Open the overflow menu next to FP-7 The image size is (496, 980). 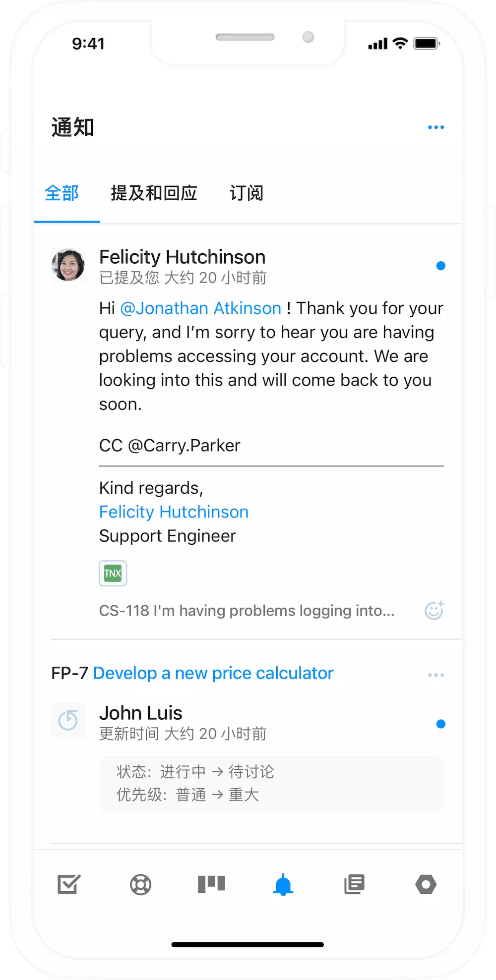click(x=436, y=674)
